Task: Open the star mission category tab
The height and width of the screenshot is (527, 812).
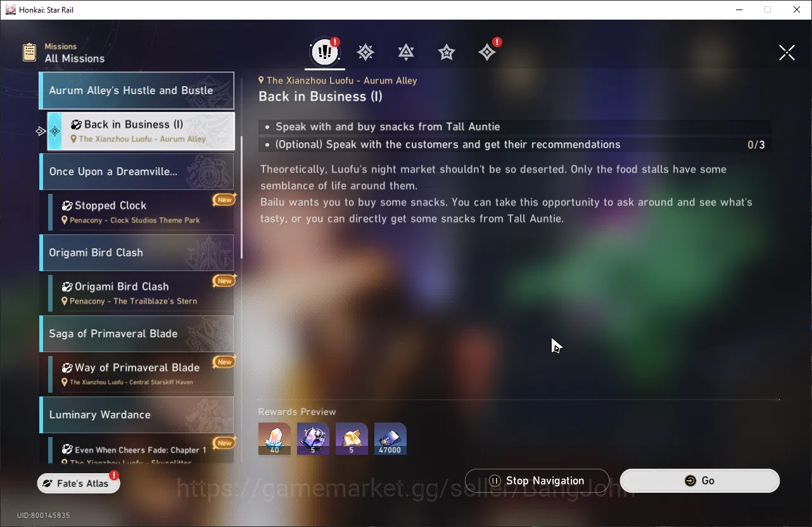Action: [x=447, y=53]
